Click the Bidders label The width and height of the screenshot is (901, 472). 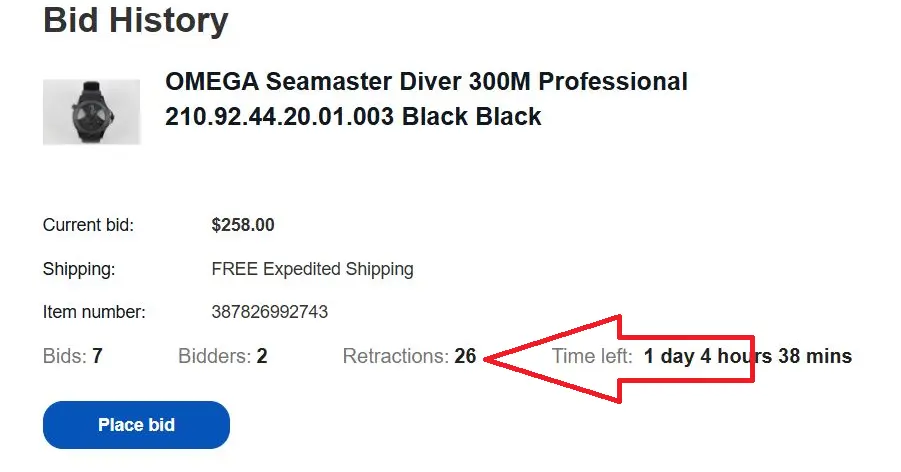click(x=214, y=356)
